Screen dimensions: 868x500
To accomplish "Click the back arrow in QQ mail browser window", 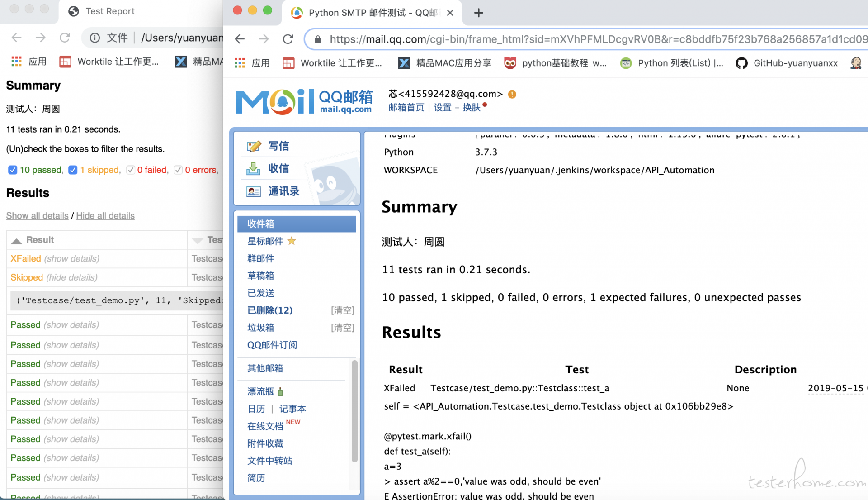I will tap(240, 39).
